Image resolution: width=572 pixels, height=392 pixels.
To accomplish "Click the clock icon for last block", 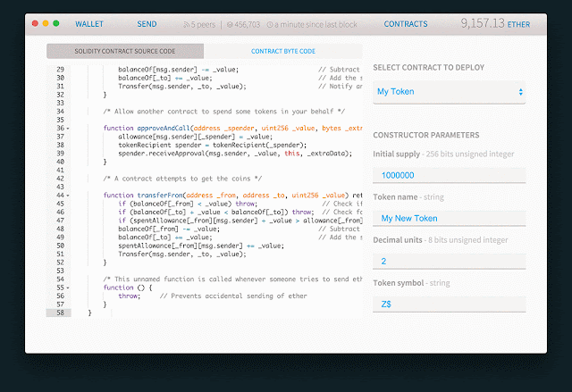I will (270, 25).
